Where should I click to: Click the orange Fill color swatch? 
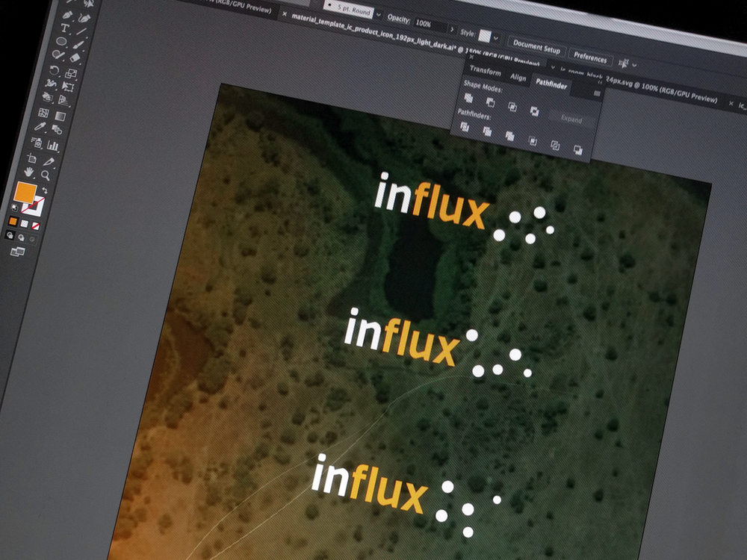25,193
